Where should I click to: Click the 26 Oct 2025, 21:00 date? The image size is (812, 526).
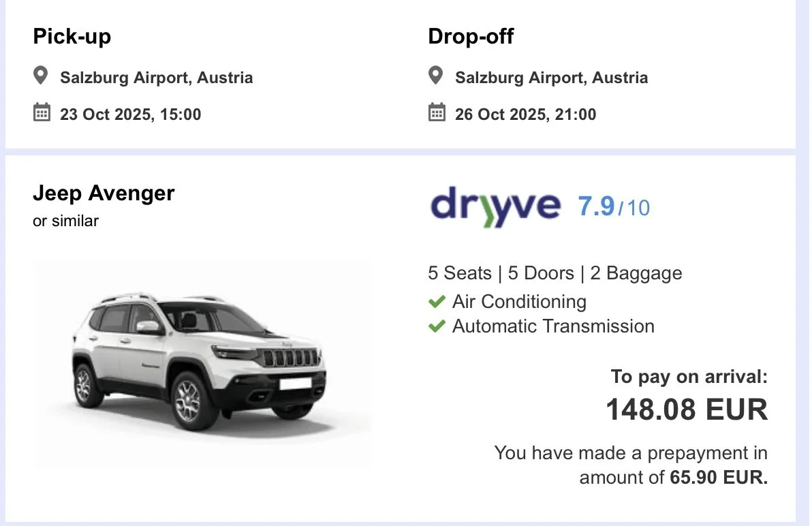[526, 114]
